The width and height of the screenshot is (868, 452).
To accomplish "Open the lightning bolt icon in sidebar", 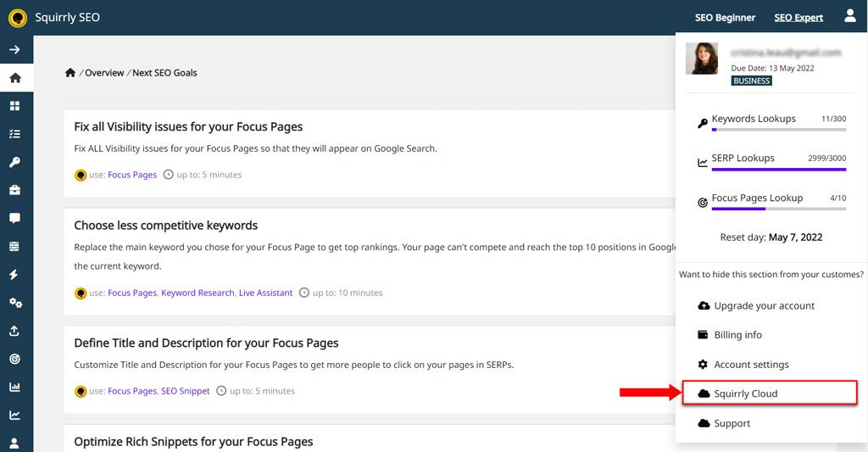I will click(x=15, y=275).
